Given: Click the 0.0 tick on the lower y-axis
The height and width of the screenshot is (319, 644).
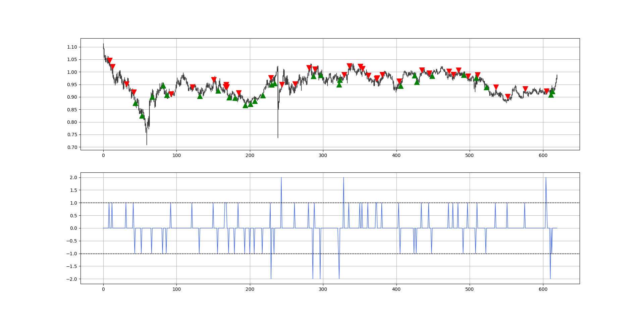Looking at the screenshot, I should click(x=73, y=228).
